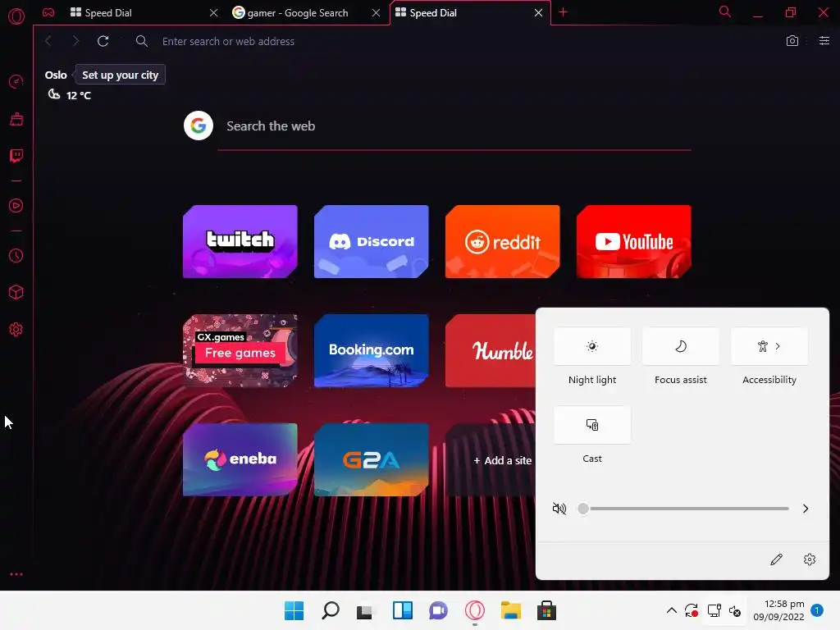Click the 12 °C temperature reading

point(78,95)
